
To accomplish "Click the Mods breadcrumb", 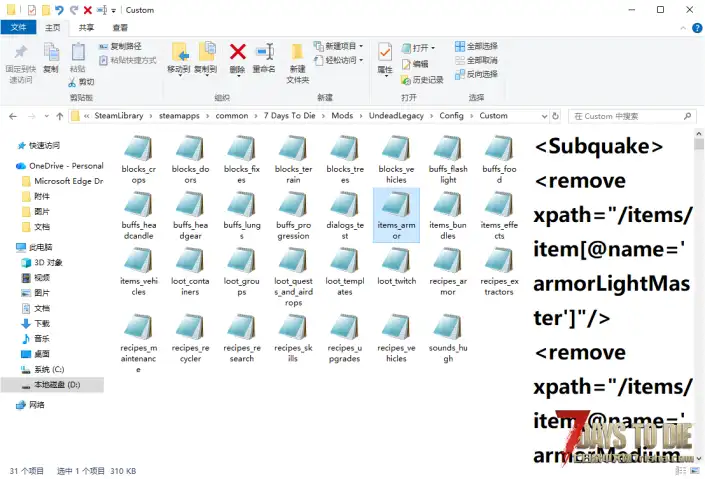I will 342,116.
